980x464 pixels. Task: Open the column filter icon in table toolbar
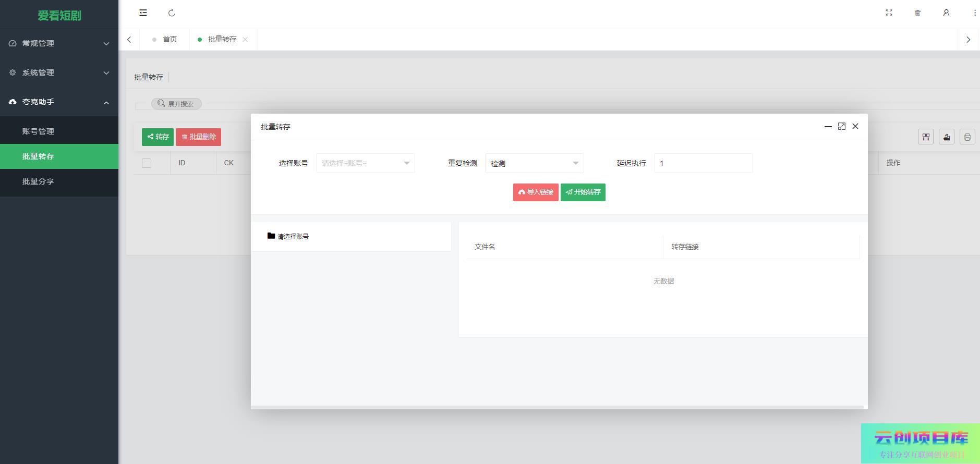pos(926,137)
